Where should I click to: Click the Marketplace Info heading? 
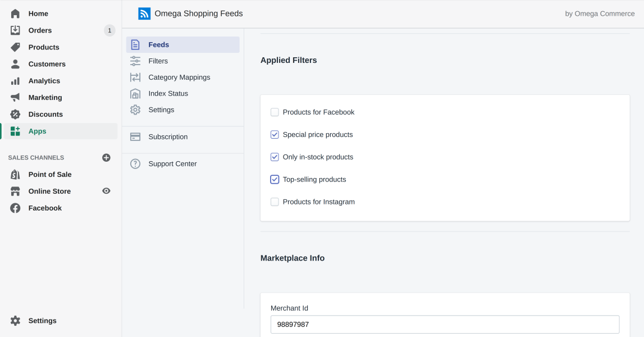(x=293, y=258)
